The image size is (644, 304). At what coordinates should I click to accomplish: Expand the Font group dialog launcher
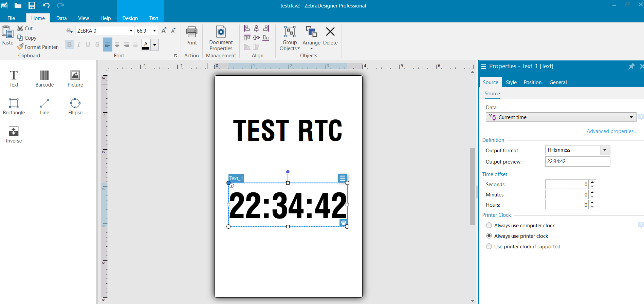[176, 56]
